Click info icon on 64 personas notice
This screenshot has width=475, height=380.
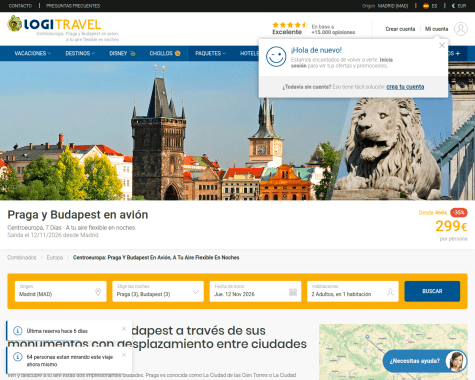point(17,357)
